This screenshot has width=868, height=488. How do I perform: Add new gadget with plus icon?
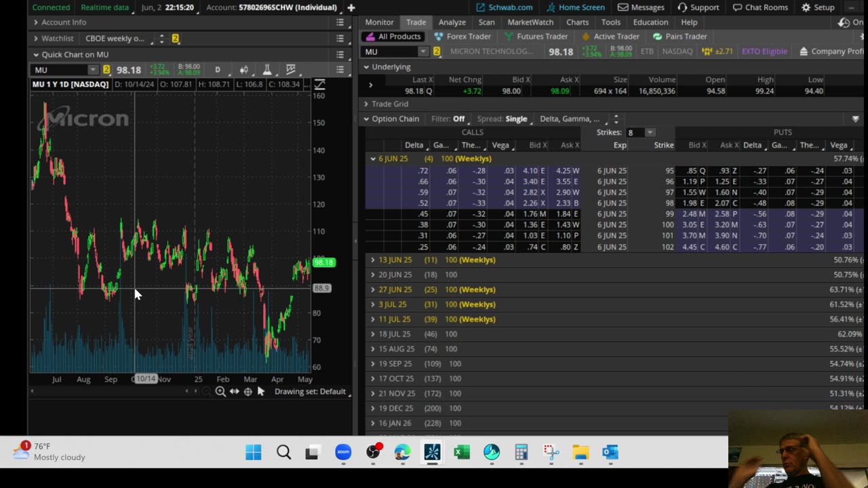[351, 7]
